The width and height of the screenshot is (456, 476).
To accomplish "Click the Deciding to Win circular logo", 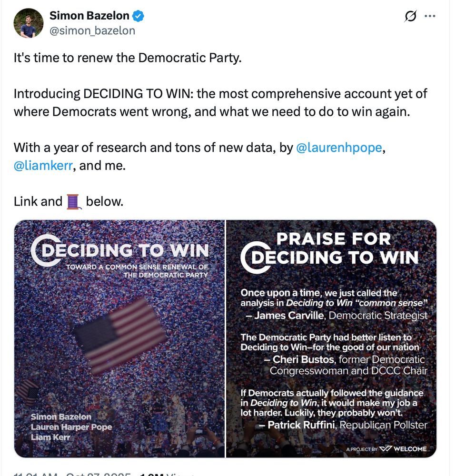I will 42,251.
